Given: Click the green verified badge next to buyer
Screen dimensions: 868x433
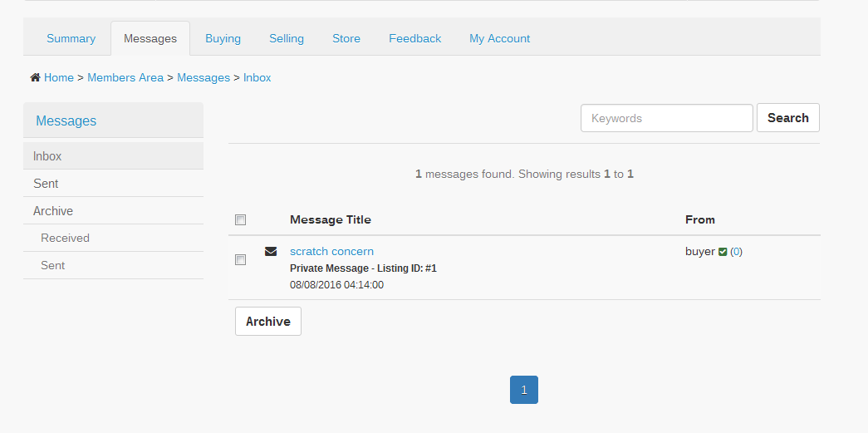Looking at the screenshot, I should 723,252.
